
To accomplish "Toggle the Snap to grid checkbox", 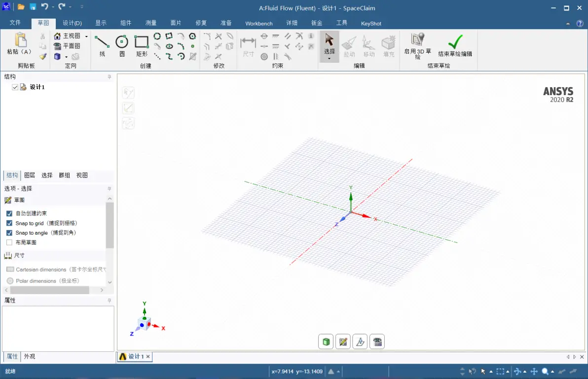I will pos(9,223).
